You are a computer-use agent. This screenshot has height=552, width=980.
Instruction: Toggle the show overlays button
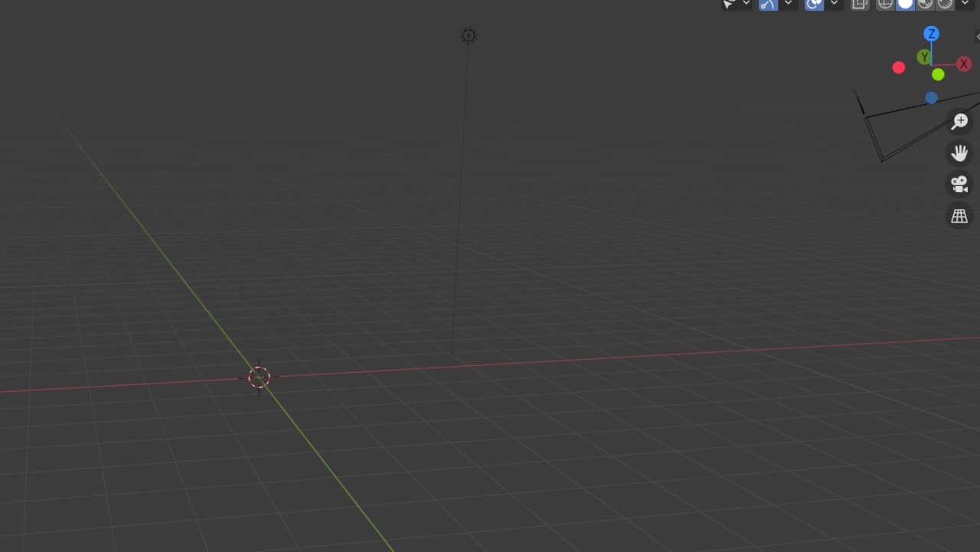point(814,4)
